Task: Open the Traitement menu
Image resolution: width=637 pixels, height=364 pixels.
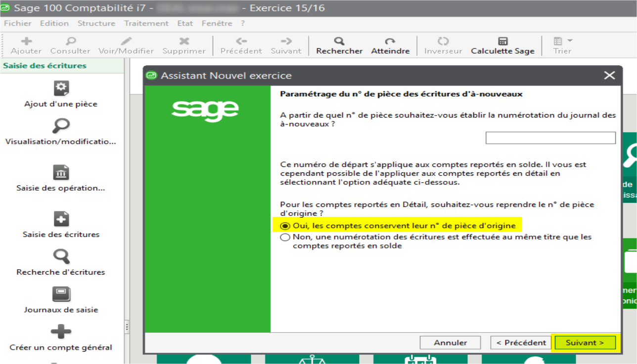Action: (x=146, y=23)
